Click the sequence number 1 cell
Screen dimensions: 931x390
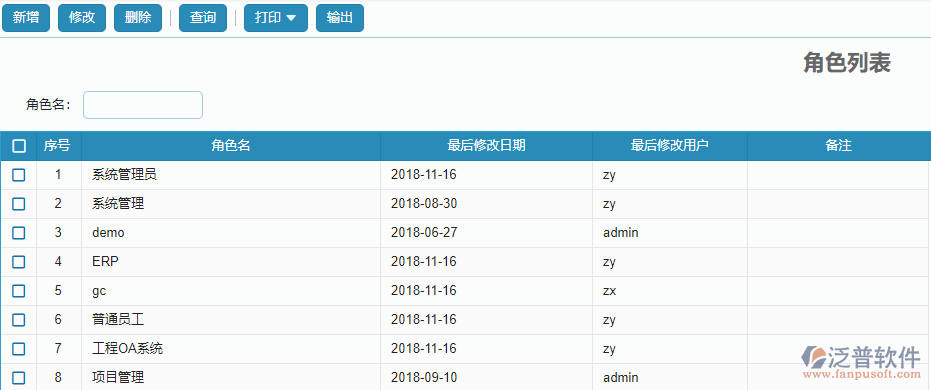59,175
